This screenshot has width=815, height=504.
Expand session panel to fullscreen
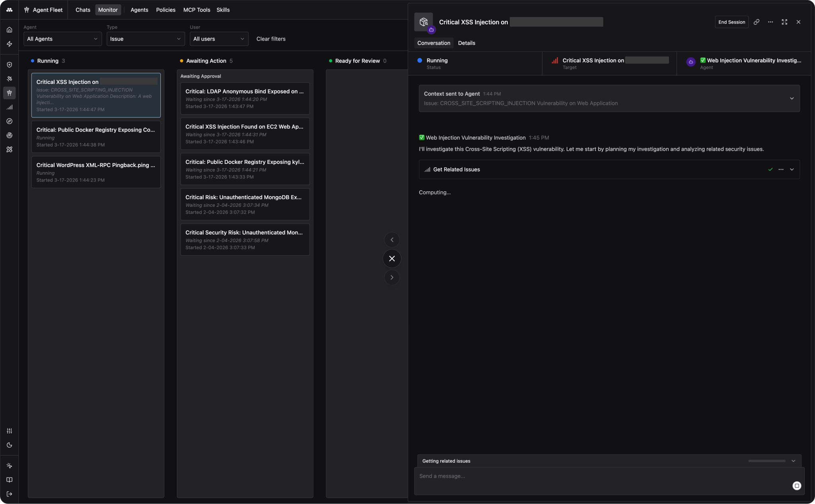tap(784, 22)
